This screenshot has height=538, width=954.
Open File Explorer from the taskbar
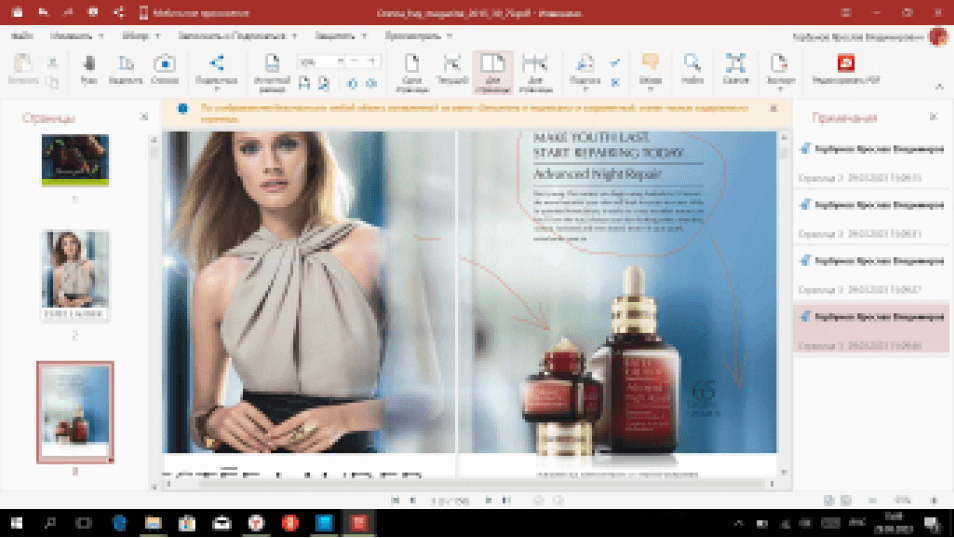pos(153,523)
